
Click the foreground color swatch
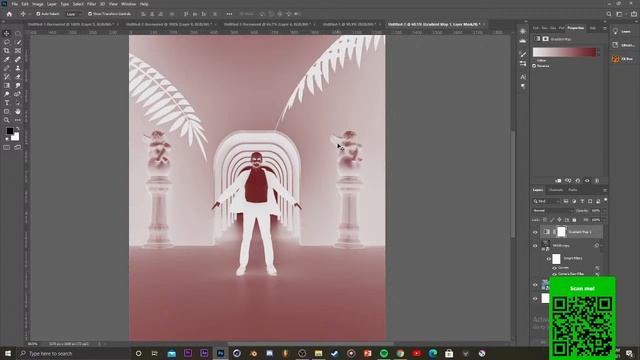(x=9, y=131)
